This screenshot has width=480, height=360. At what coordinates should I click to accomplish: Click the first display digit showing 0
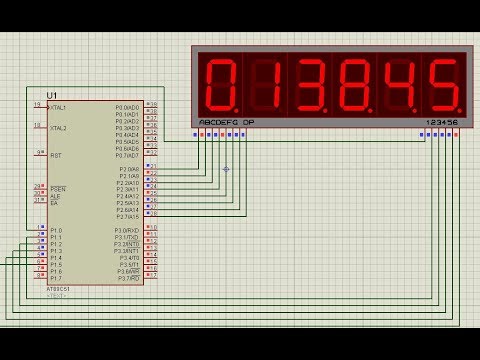[x=221, y=85]
